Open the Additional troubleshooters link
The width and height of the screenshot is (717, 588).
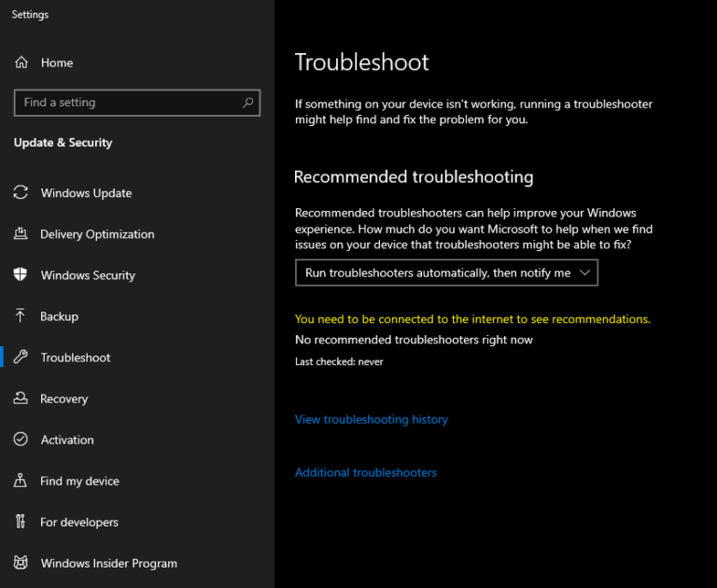click(366, 472)
